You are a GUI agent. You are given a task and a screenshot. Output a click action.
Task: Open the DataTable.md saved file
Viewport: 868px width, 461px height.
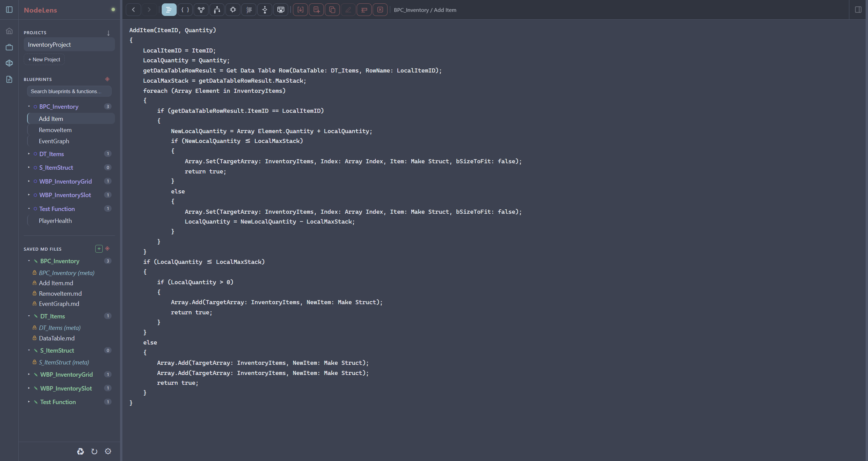(57, 338)
